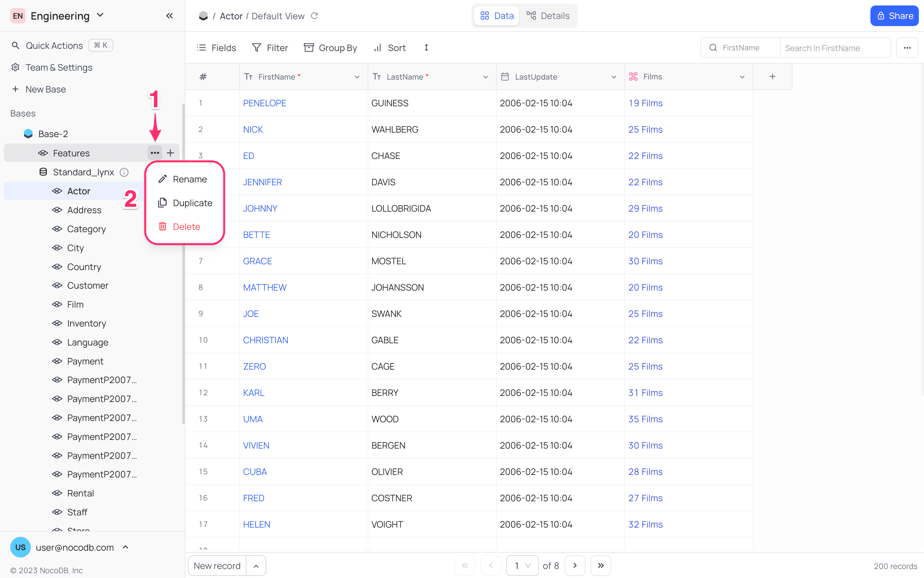Image resolution: width=924 pixels, height=578 pixels.
Task: Click the Base-2 base icon
Action: pos(28,134)
